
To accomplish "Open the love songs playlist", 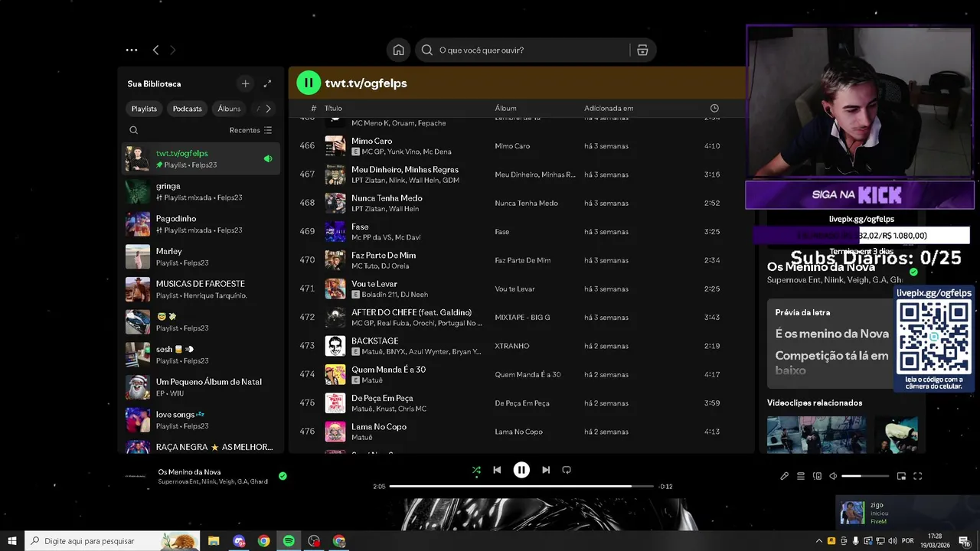I will (x=201, y=419).
